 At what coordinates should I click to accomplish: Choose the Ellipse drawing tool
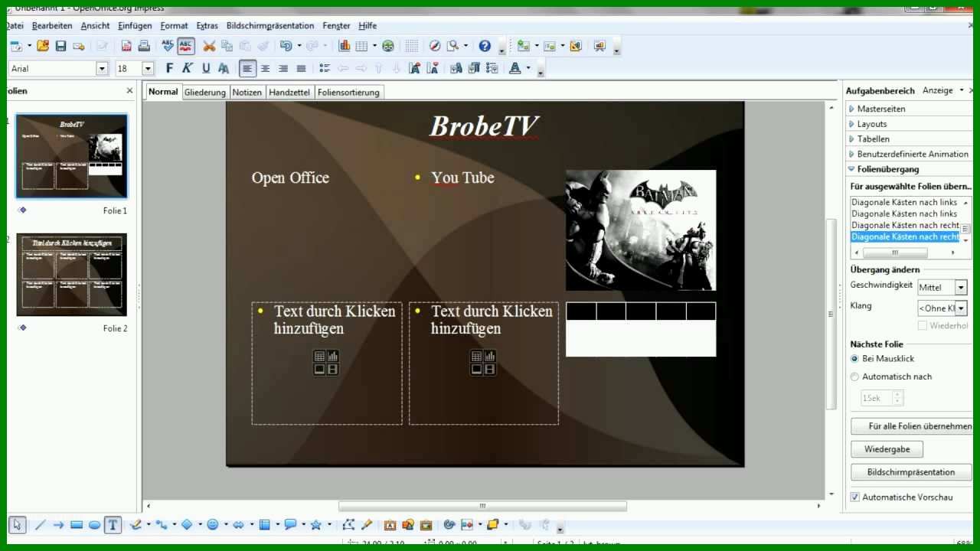point(95,525)
